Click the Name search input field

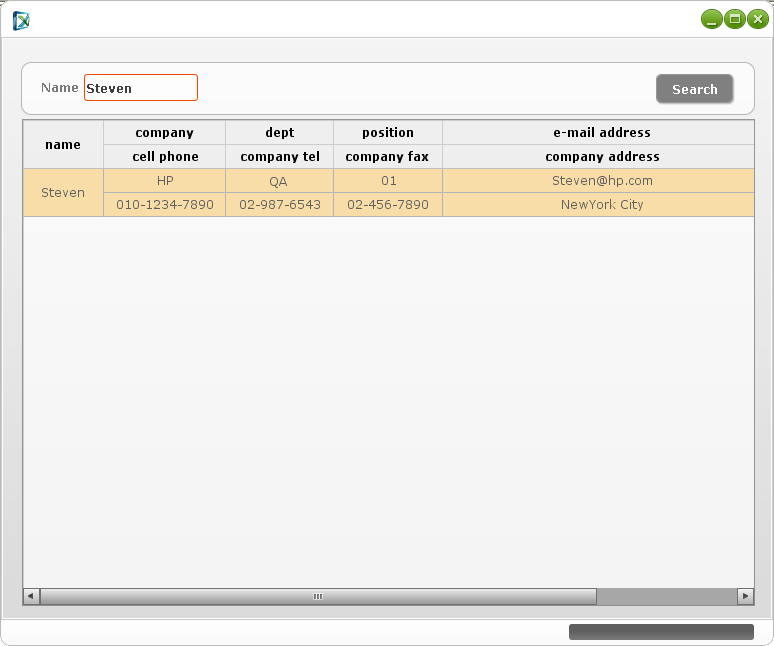(x=141, y=88)
